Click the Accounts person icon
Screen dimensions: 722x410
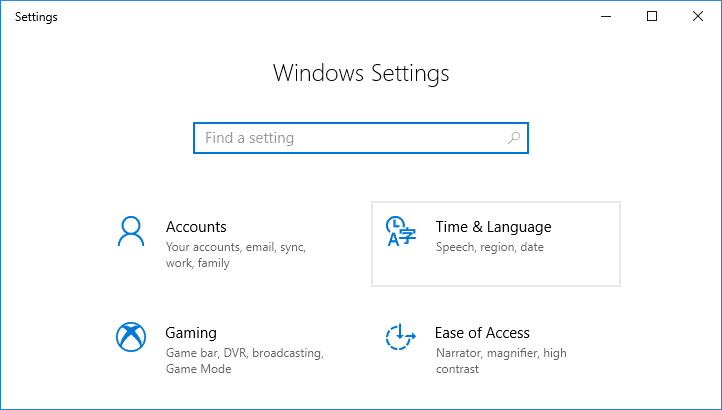coord(131,231)
